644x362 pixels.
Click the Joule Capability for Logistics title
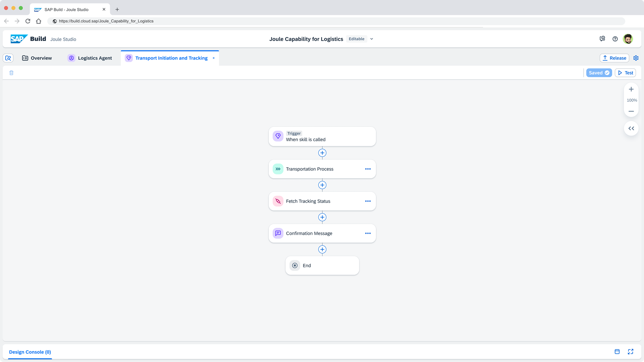click(306, 39)
